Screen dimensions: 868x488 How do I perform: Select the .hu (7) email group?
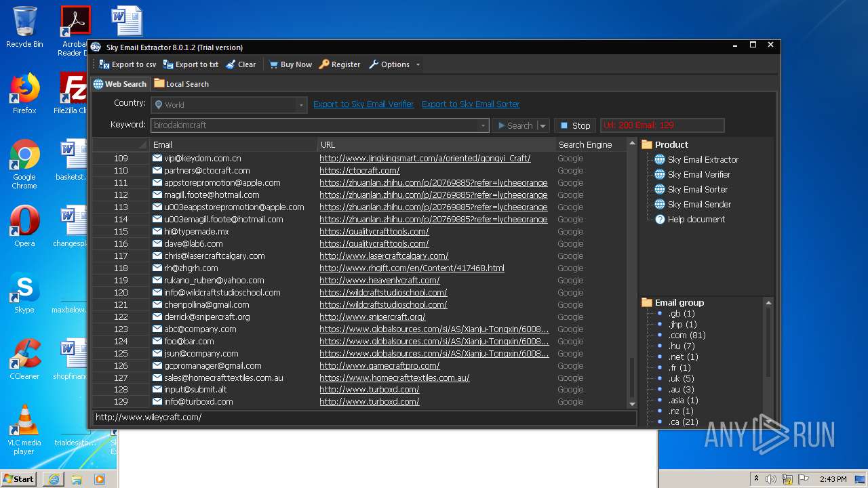pos(682,346)
